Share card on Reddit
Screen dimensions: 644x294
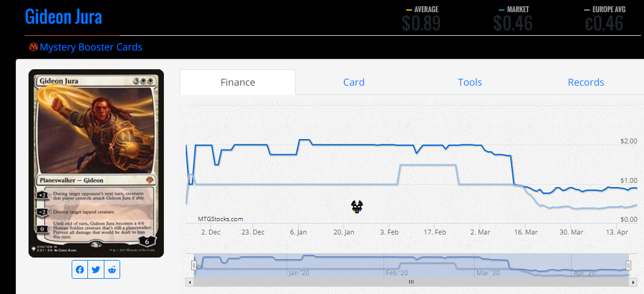coord(112,270)
